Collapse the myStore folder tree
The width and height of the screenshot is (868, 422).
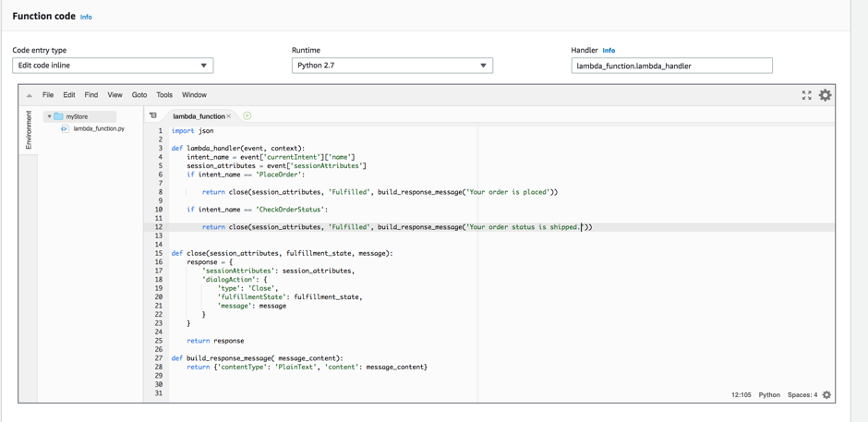(49, 117)
